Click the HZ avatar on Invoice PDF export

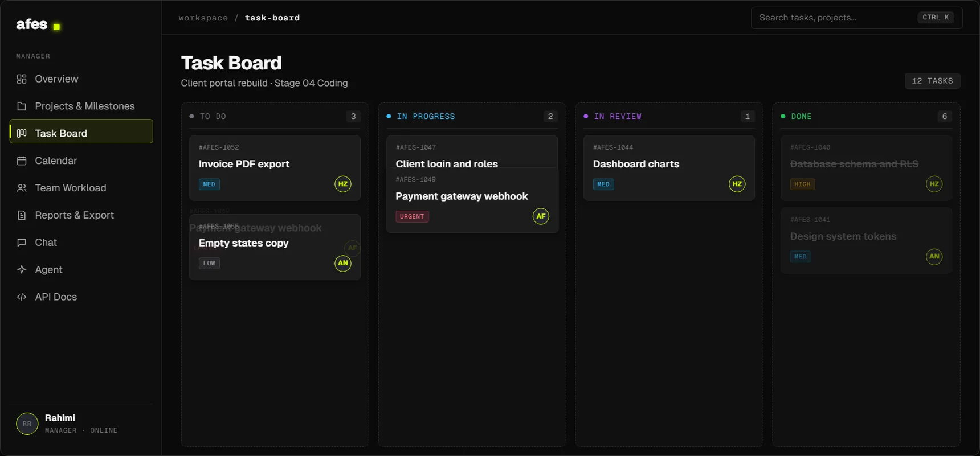point(343,184)
